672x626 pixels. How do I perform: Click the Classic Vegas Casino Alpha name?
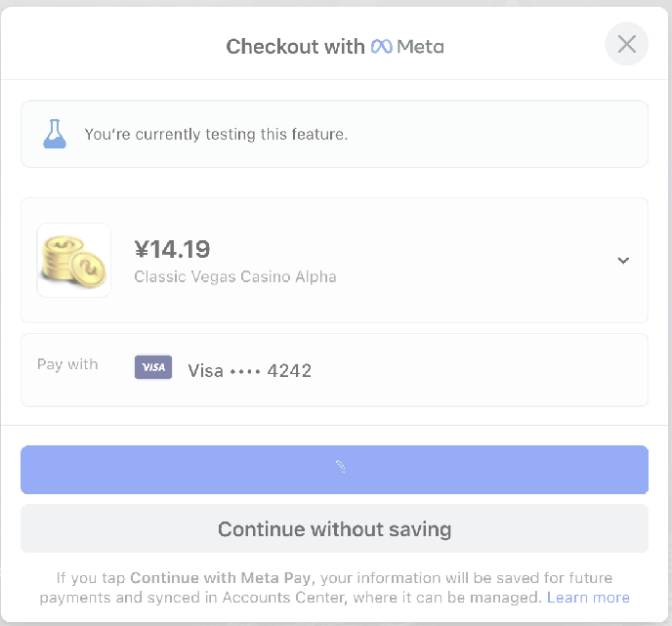pos(234,276)
